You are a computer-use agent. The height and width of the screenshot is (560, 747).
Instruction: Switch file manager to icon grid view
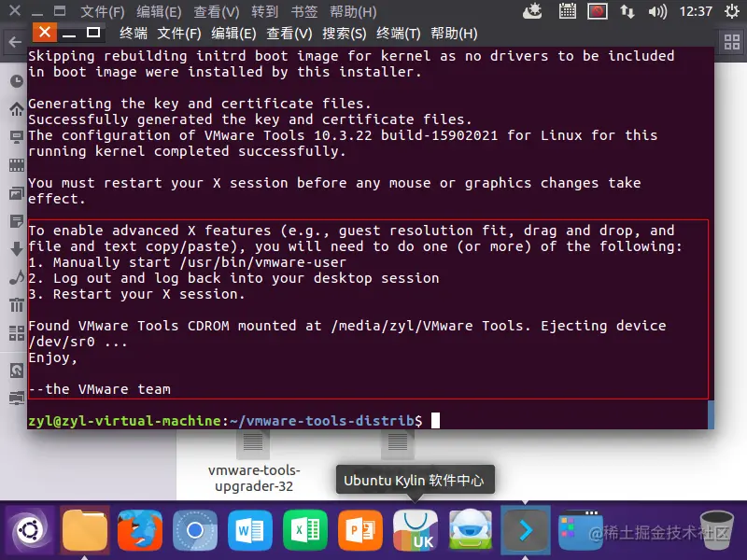pos(732,42)
